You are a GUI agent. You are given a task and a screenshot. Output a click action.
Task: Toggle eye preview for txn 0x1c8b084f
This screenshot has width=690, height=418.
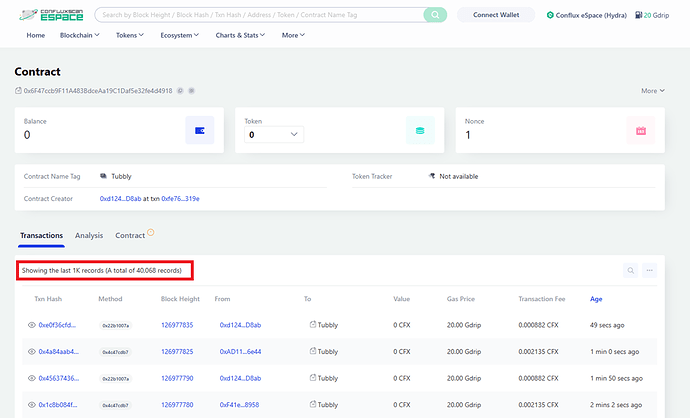pos(32,405)
